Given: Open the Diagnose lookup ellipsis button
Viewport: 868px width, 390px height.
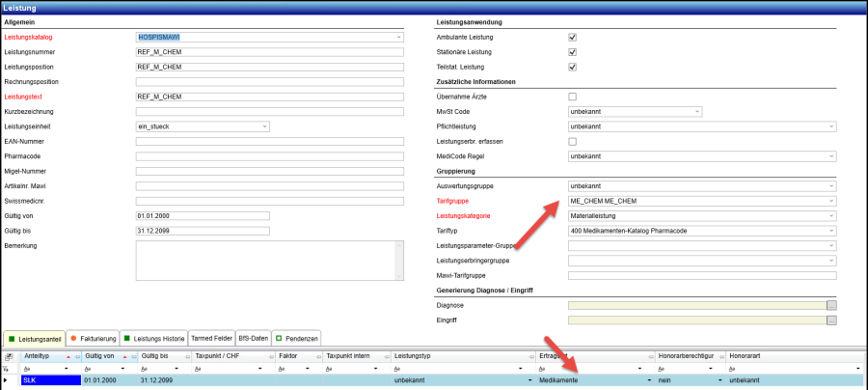Looking at the screenshot, I should [831, 305].
